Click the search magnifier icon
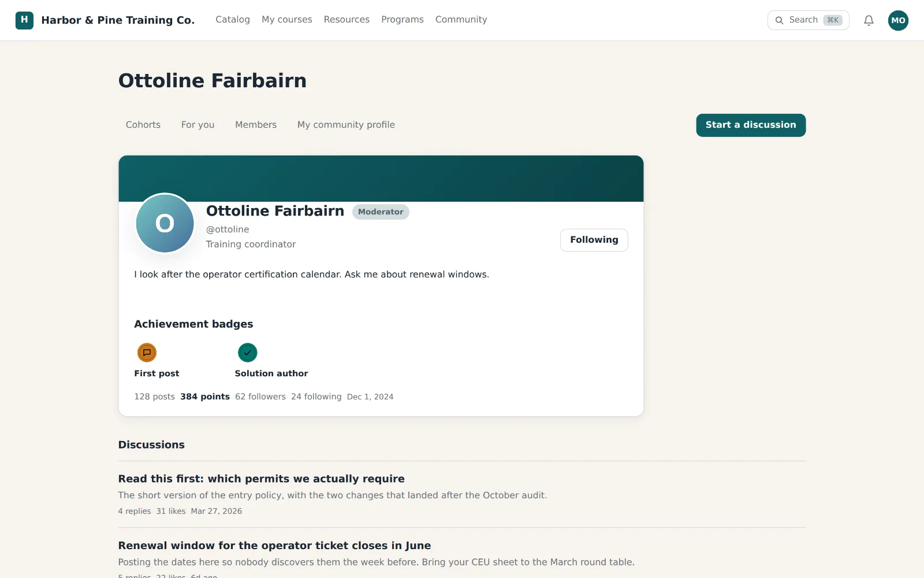 779,20
